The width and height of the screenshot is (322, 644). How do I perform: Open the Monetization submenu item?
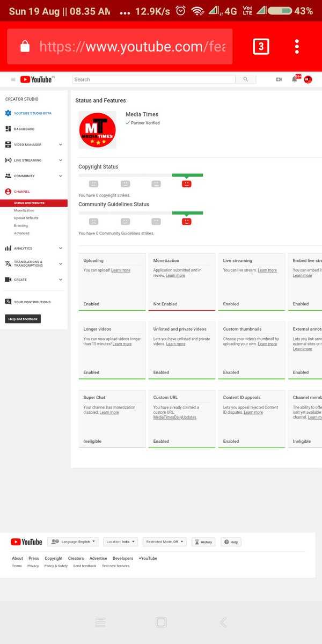24,210
